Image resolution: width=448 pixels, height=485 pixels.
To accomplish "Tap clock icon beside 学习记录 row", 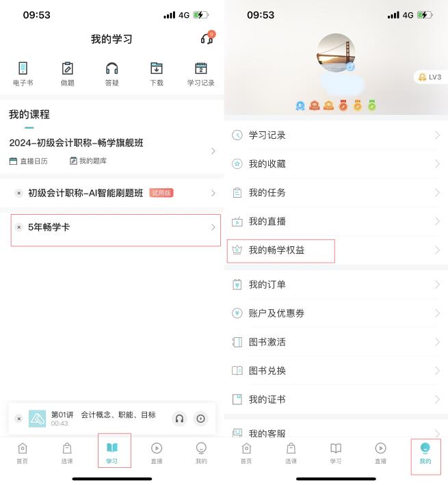I will pyautogui.click(x=237, y=135).
